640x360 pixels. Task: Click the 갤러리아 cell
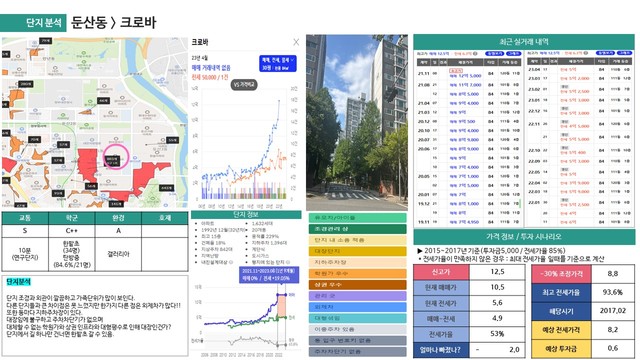118,254
